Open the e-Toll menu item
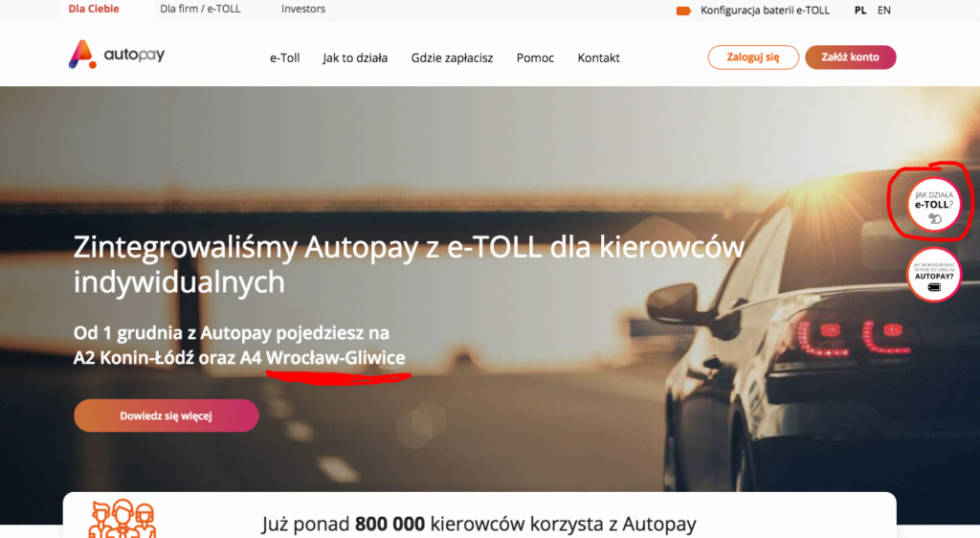 click(x=285, y=57)
